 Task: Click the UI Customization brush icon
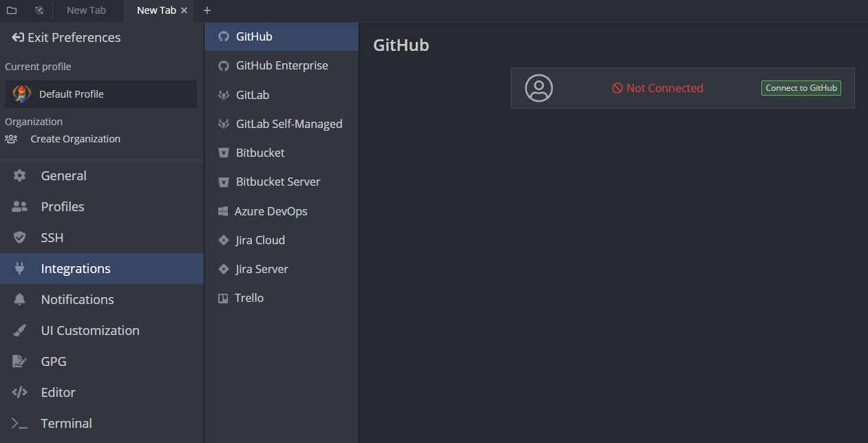[20, 330]
